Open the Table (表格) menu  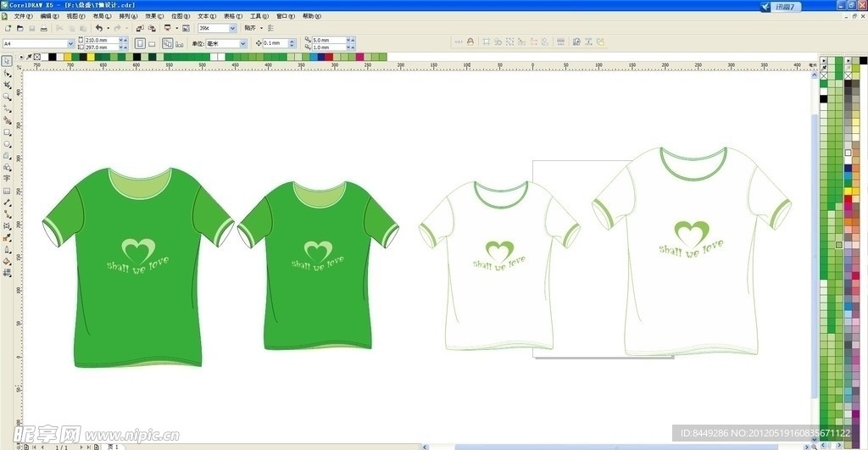(233, 16)
